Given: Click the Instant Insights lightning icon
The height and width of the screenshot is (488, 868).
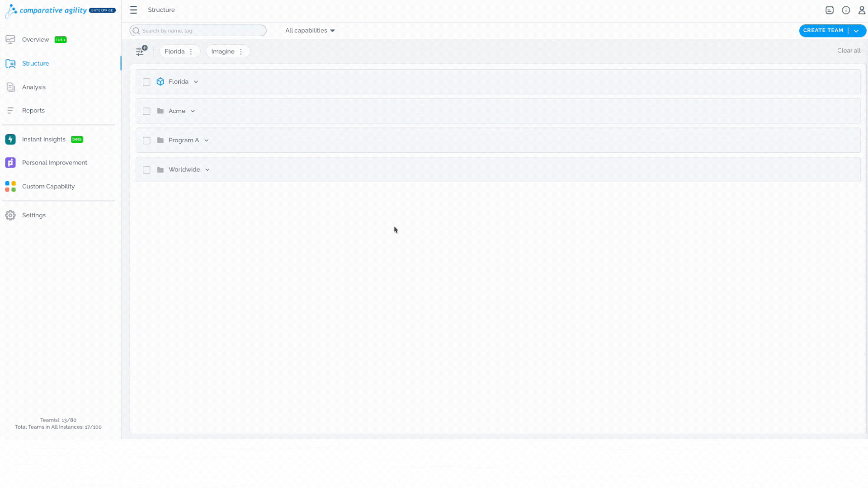Looking at the screenshot, I should 10,140.
